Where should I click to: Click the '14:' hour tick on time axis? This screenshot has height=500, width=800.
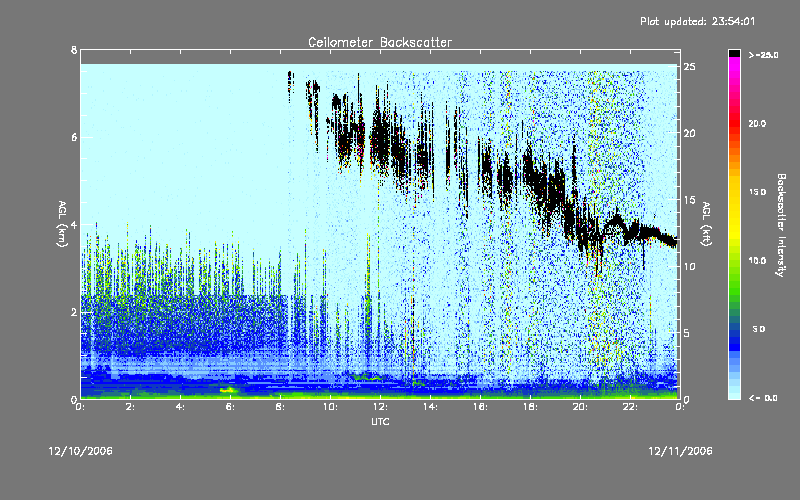[430, 407]
